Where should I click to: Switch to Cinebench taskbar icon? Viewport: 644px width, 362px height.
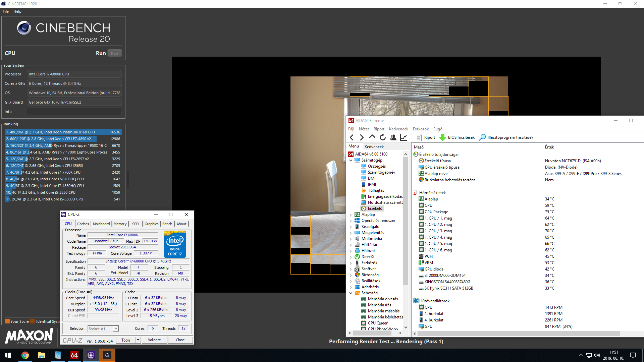(107, 355)
